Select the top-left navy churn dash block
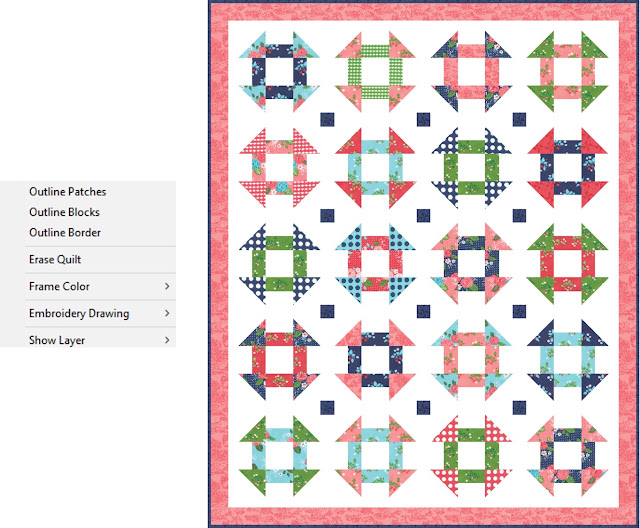The image size is (640, 528). click(279, 72)
